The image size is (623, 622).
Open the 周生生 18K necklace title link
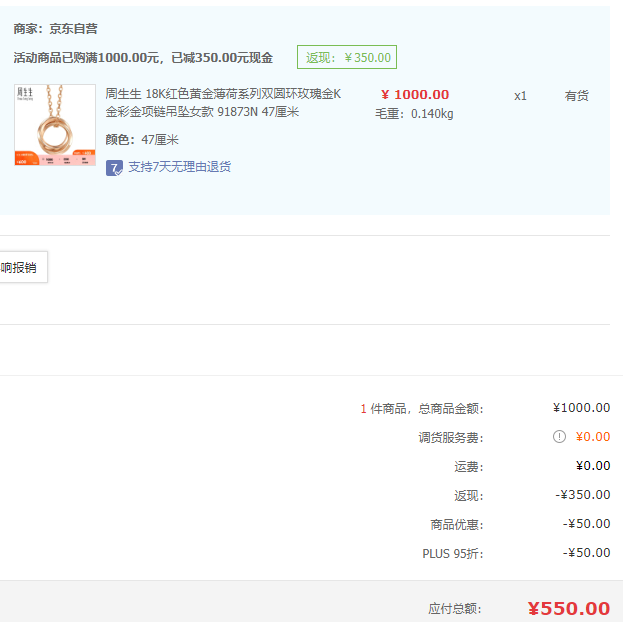coord(223,103)
